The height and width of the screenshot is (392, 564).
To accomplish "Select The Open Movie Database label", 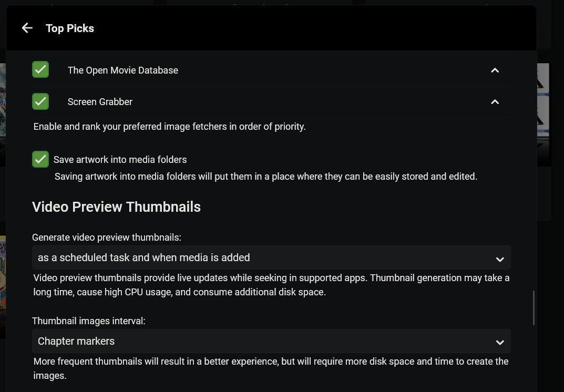I will click(122, 70).
